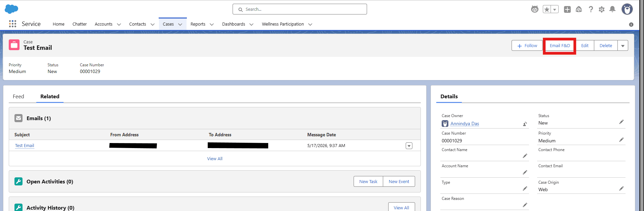
Task: Open the Contacts tab
Action: click(x=137, y=24)
